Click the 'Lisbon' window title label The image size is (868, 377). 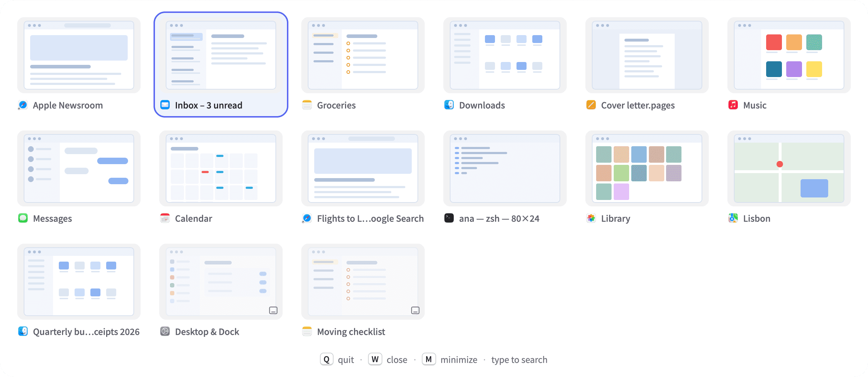pos(757,219)
